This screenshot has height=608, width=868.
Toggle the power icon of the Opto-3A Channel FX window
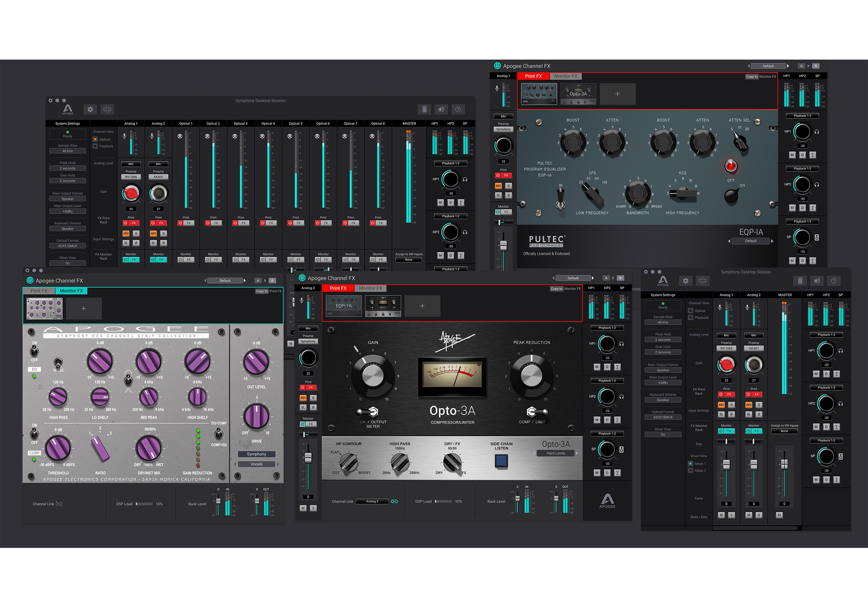(302, 278)
